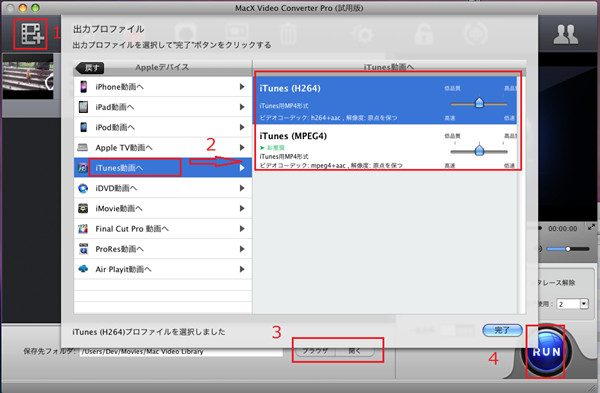Expand the Apple TV動画へ submenu arrow
Image resolution: width=600 pixels, height=393 pixels.
(x=242, y=148)
